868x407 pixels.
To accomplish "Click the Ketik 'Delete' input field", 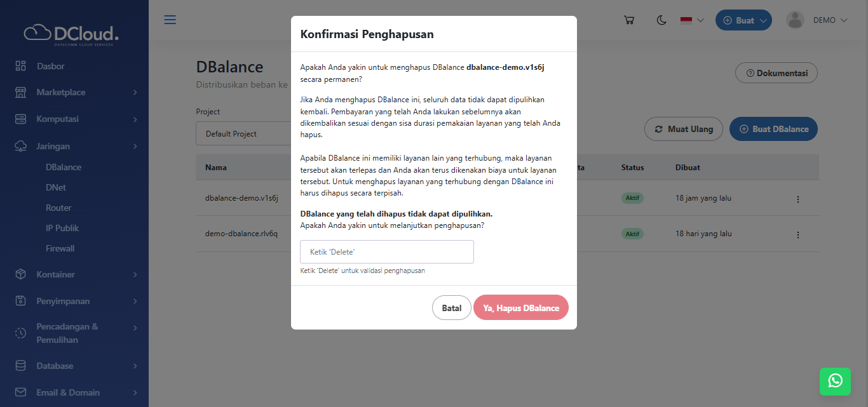I will 387,252.
